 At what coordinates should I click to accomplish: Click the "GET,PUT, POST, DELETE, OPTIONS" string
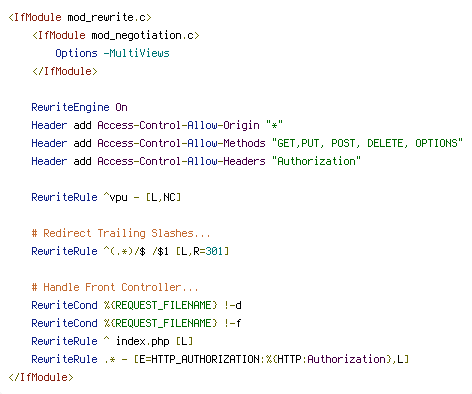point(367,143)
